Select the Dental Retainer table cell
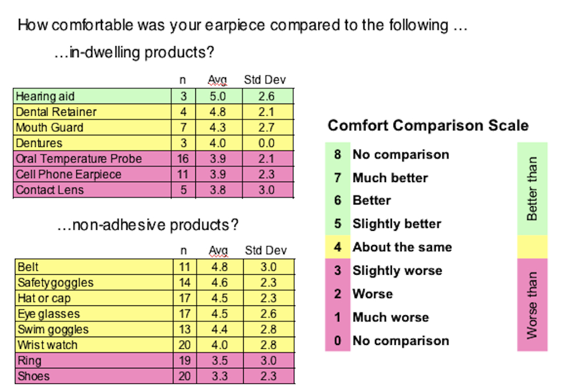Viewport: 562px width, 392px height. [x=56, y=112]
